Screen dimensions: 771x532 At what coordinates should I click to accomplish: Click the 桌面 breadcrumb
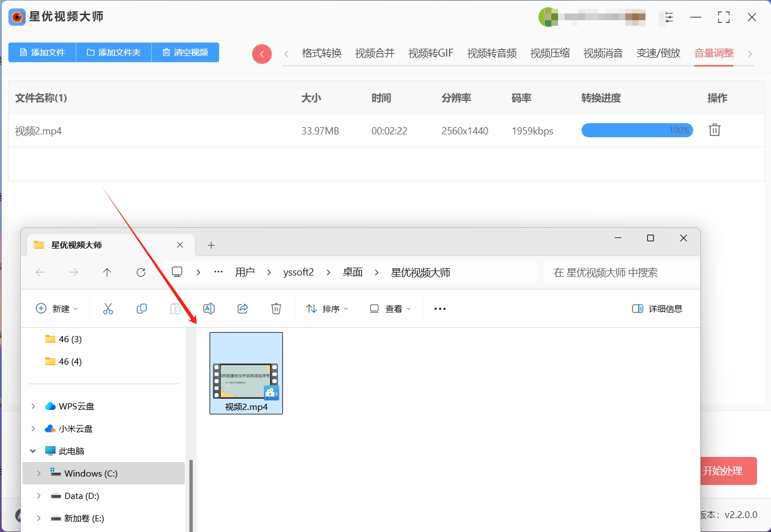tap(352, 272)
